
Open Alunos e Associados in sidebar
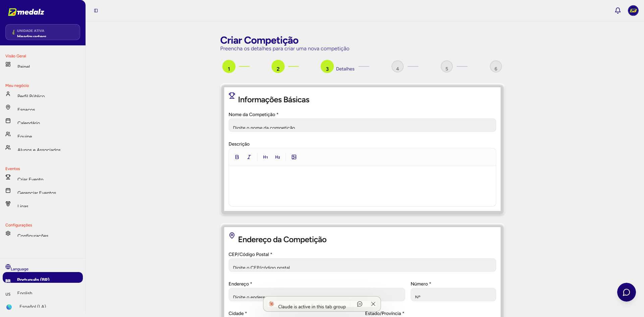tap(43, 148)
